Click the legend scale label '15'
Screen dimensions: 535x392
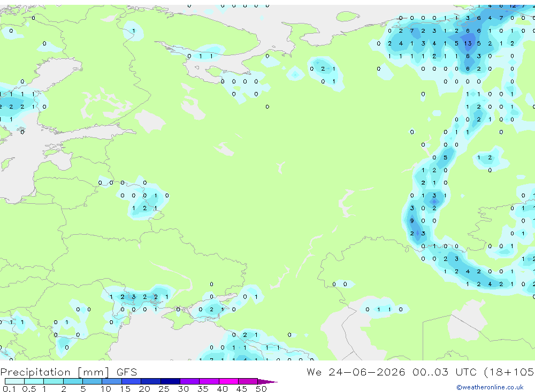[125, 389]
